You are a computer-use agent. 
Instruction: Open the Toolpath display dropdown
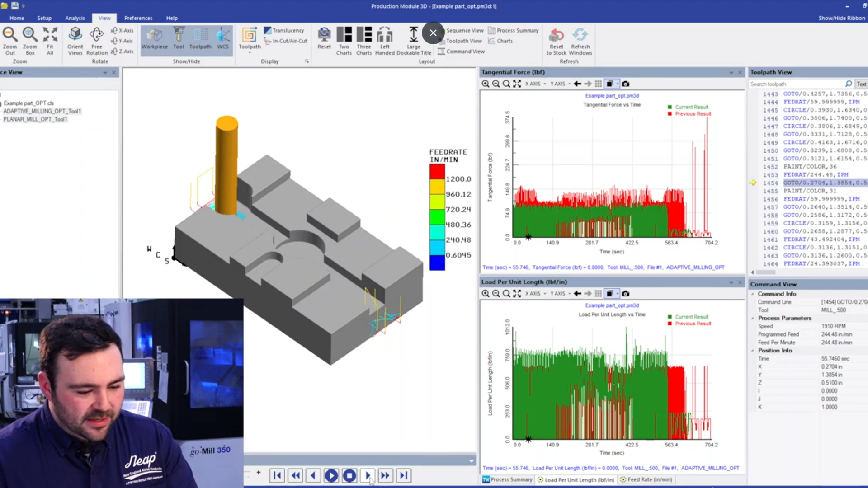(x=250, y=52)
